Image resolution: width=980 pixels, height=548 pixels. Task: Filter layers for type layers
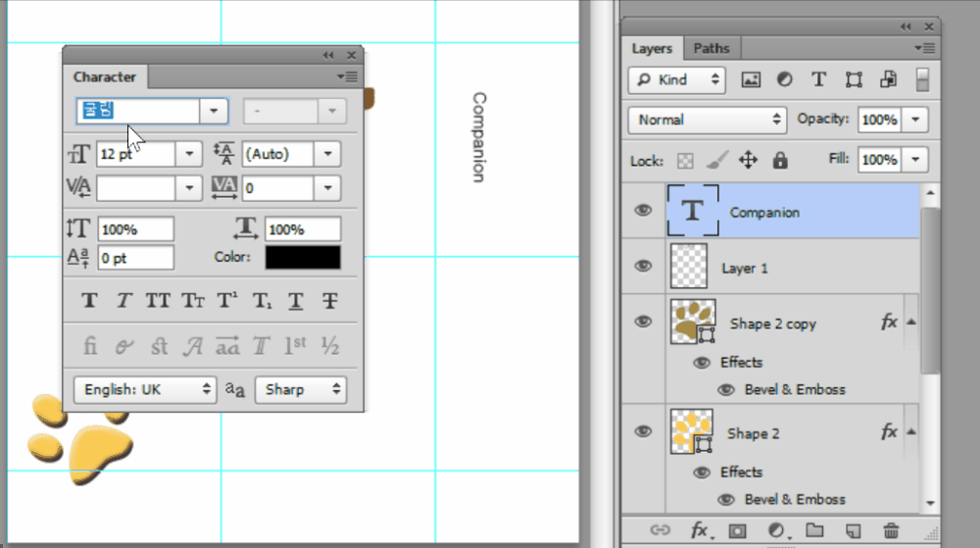818,79
